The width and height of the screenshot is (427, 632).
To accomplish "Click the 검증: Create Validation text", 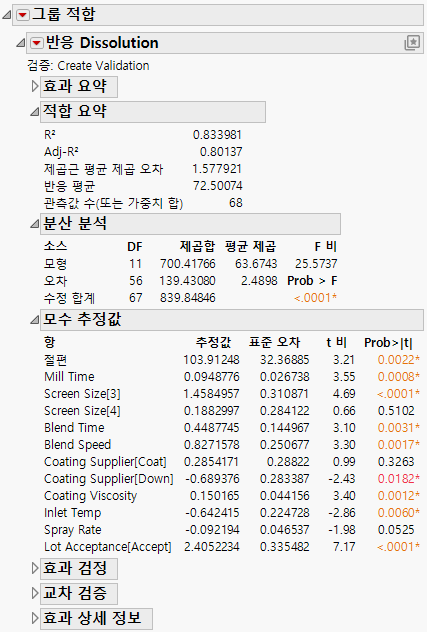I will [88, 66].
